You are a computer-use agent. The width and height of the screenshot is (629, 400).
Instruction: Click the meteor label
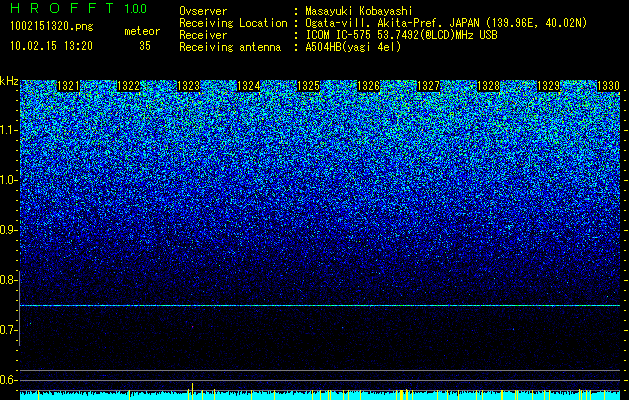coord(142,31)
